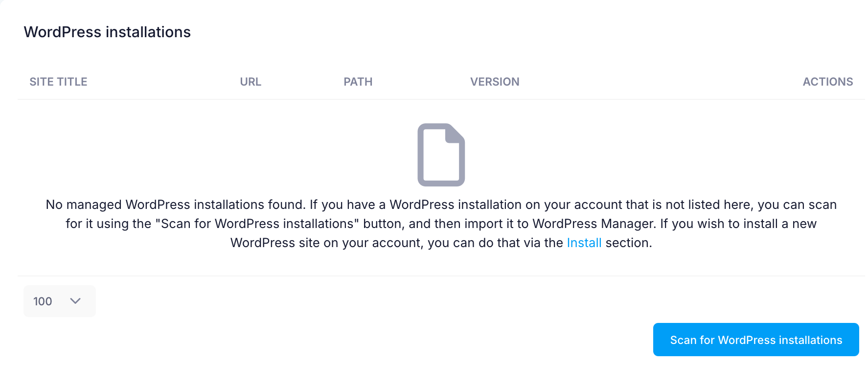
Task: Open the 100 rows-per-page dropdown
Action: pos(60,301)
